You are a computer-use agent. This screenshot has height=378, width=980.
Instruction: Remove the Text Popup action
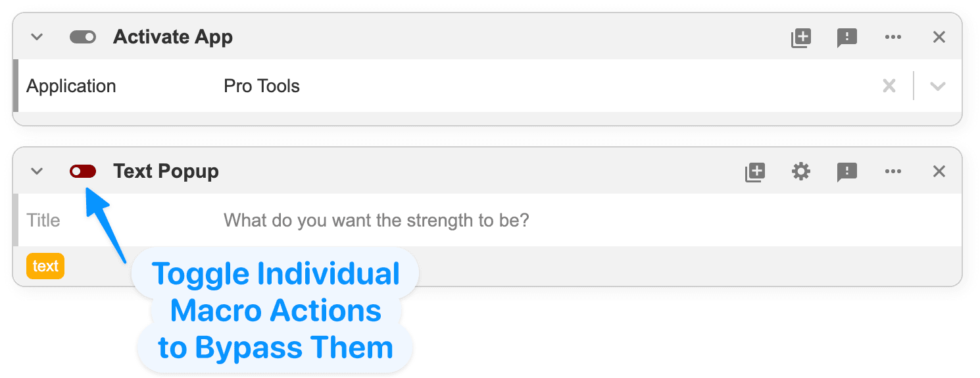pyautogui.click(x=939, y=172)
